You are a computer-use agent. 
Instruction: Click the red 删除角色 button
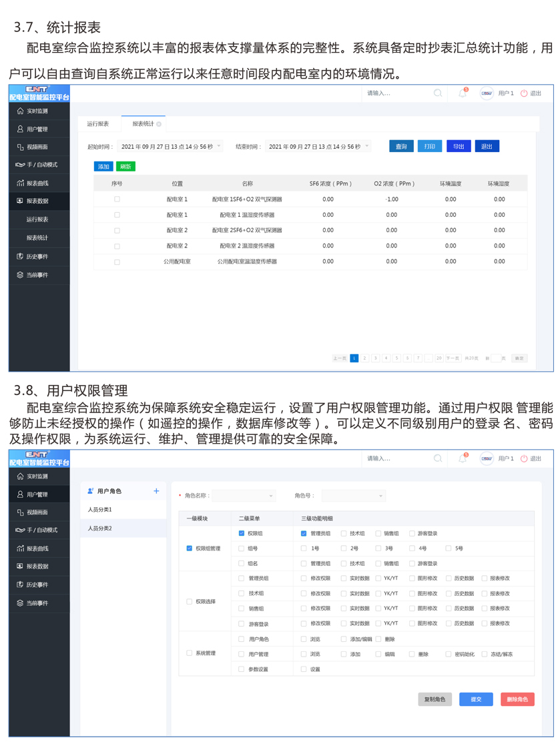[517, 699]
